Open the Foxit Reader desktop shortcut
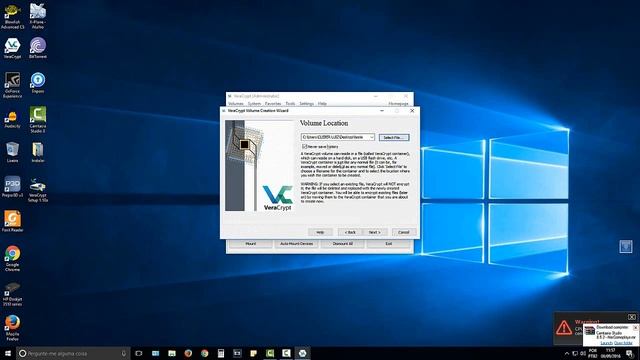This screenshot has width=640, height=360. (12, 221)
